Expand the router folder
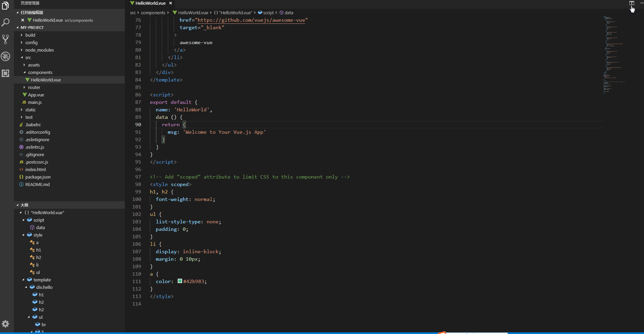Screen dimensions: 644x334 24,87
